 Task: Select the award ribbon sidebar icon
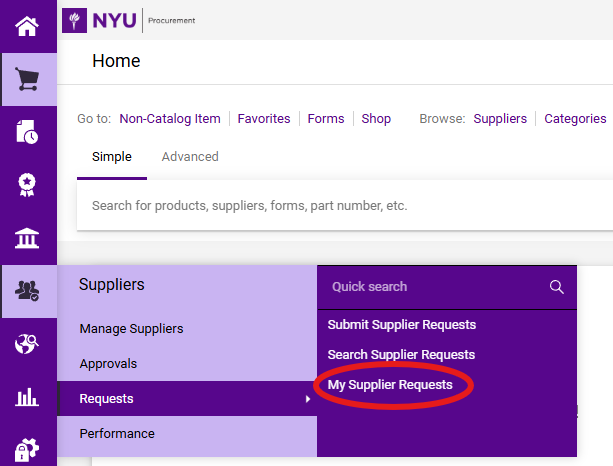(28, 185)
